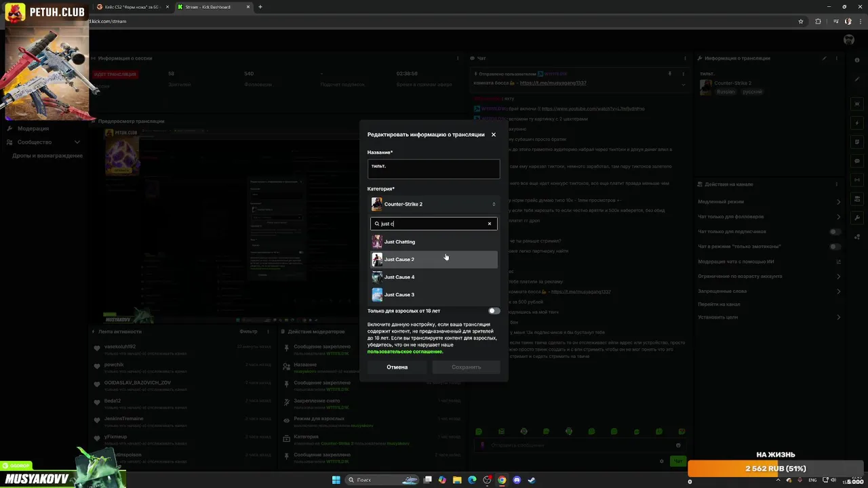Open session info panel three-dot menu
The width and height of the screenshot is (868, 488).
point(458,58)
